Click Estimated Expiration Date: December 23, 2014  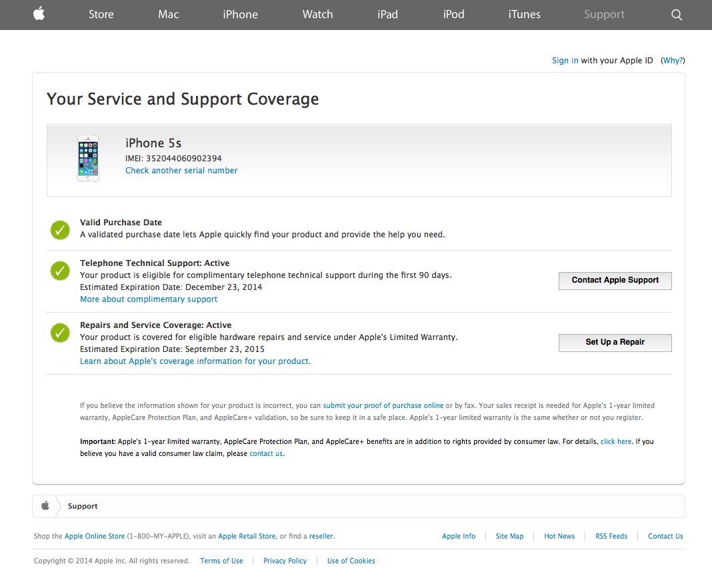pos(171,287)
